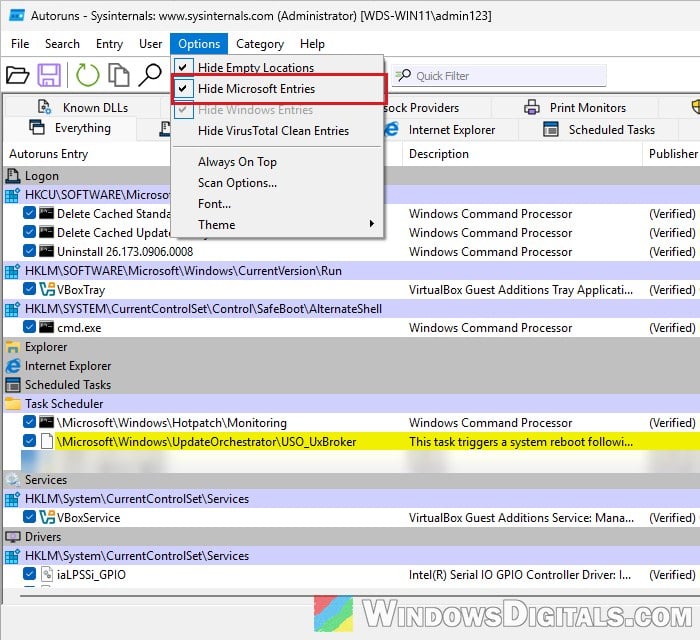
Task: Open the Help menu
Action: click(312, 44)
